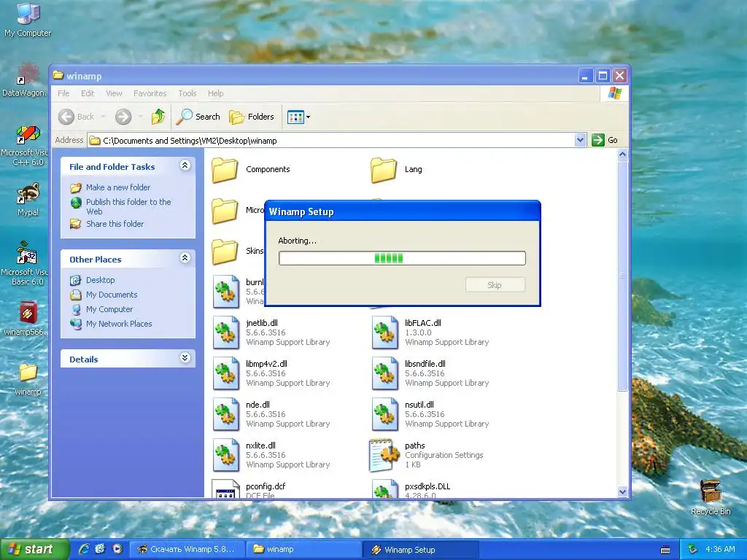This screenshot has width=747, height=560.
Task: Select the pxsdkpls.DLL file name
Action: 427,486
